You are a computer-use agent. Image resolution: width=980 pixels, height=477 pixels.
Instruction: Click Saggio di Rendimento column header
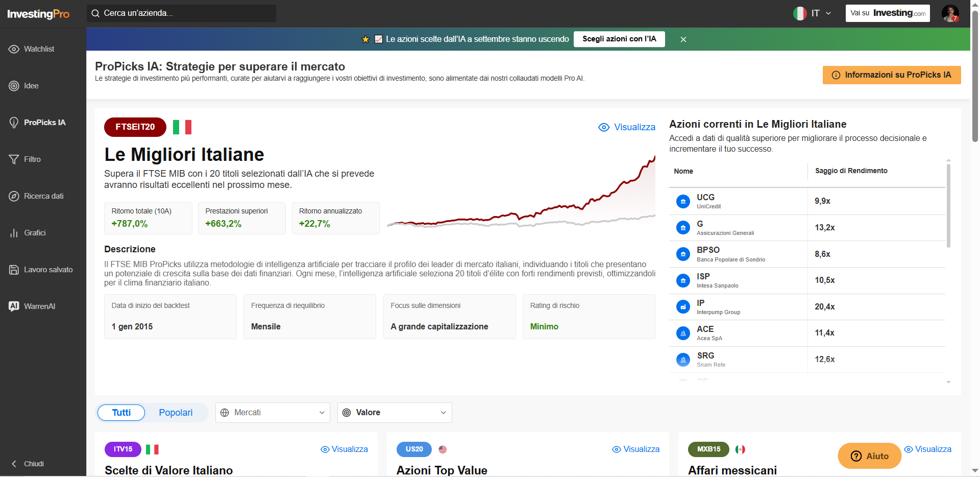pos(851,171)
